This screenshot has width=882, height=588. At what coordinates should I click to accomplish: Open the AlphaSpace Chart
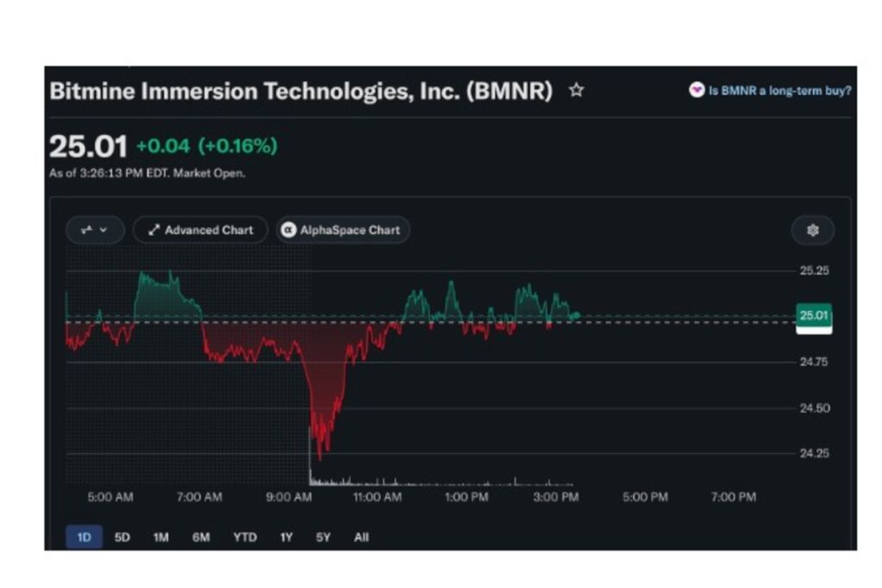(x=343, y=230)
